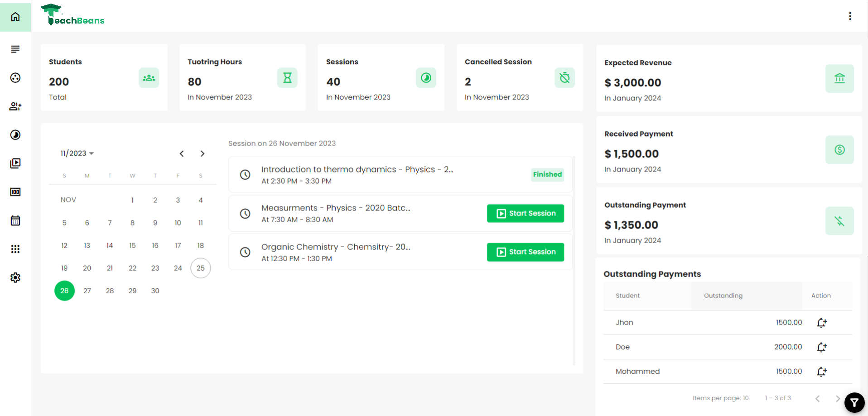
Task: Open the money counter icon in sidebar
Action: coord(15,192)
